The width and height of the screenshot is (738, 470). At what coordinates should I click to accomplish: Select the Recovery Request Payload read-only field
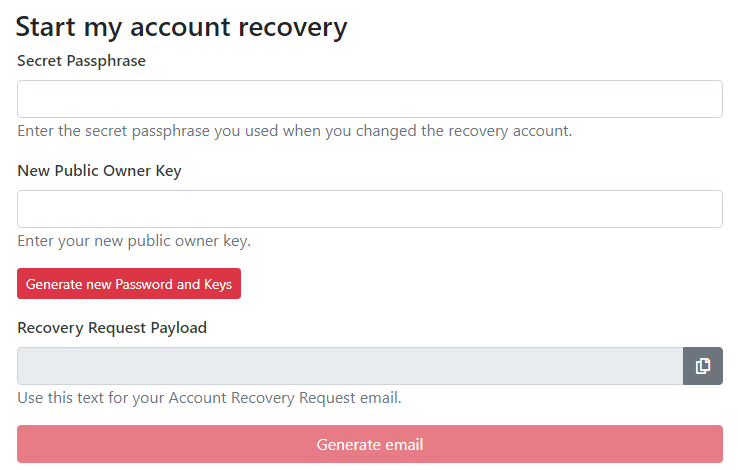(x=350, y=366)
